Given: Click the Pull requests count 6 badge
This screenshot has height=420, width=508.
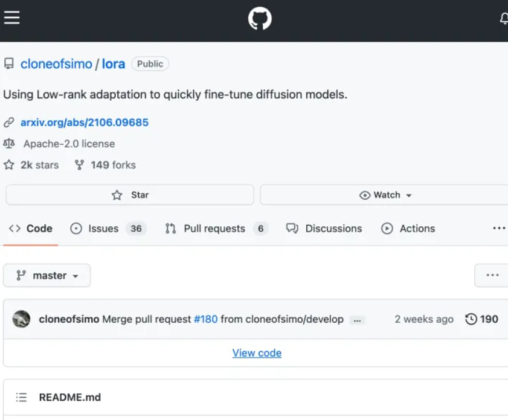Looking at the screenshot, I should pyautogui.click(x=260, y=229).
